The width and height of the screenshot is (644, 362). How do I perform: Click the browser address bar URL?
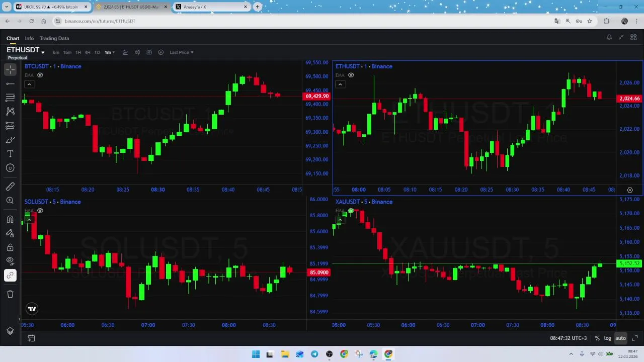tap(100, 21)
